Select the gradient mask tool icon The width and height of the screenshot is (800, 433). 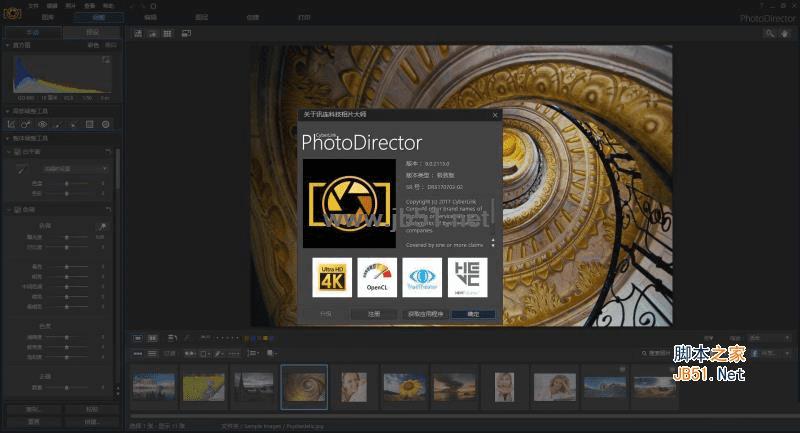(x=89, y=124)
